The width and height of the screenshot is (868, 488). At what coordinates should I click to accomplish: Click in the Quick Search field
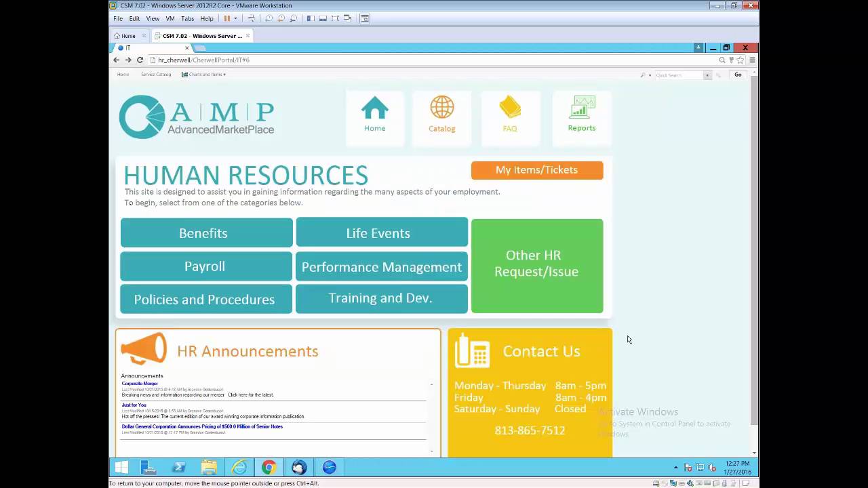point(678,75)
